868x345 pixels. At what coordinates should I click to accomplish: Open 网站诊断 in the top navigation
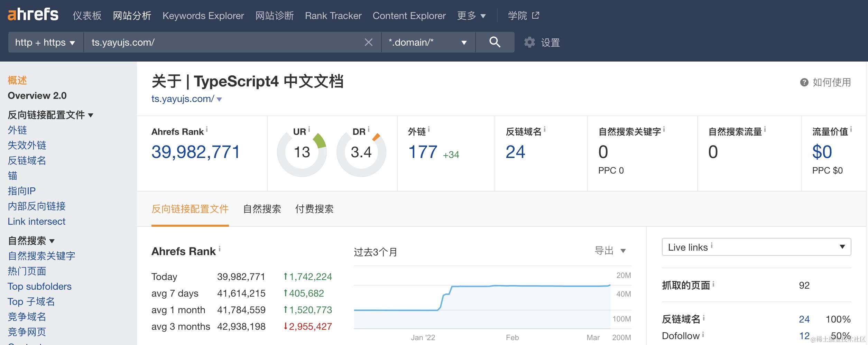(x=275, y=16)
